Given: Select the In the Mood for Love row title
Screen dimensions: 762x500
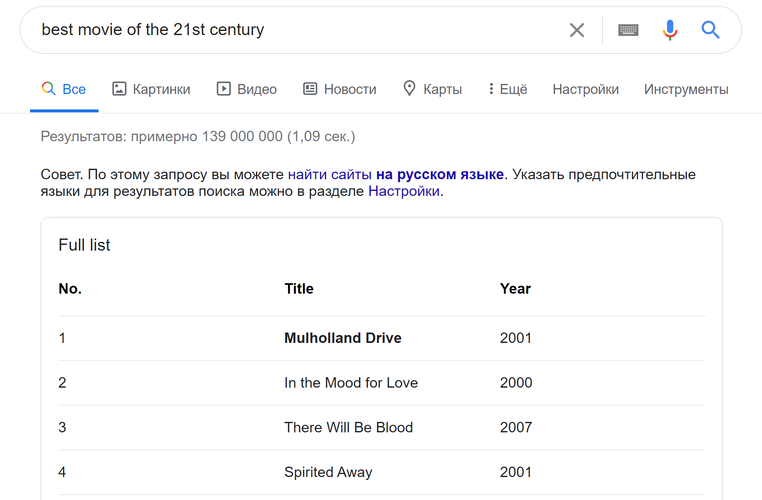Looking at the screenshot, I should pos(351,382).
